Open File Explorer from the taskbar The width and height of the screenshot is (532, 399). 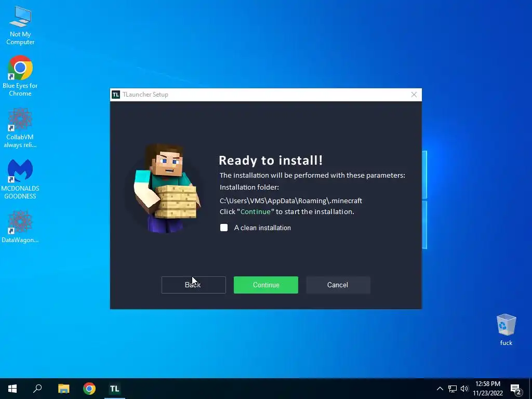tap(63, 389)
